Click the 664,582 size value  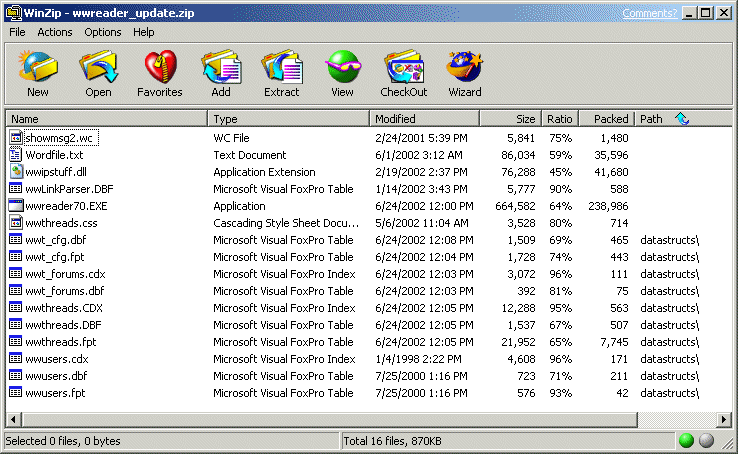tap(515, 206)
